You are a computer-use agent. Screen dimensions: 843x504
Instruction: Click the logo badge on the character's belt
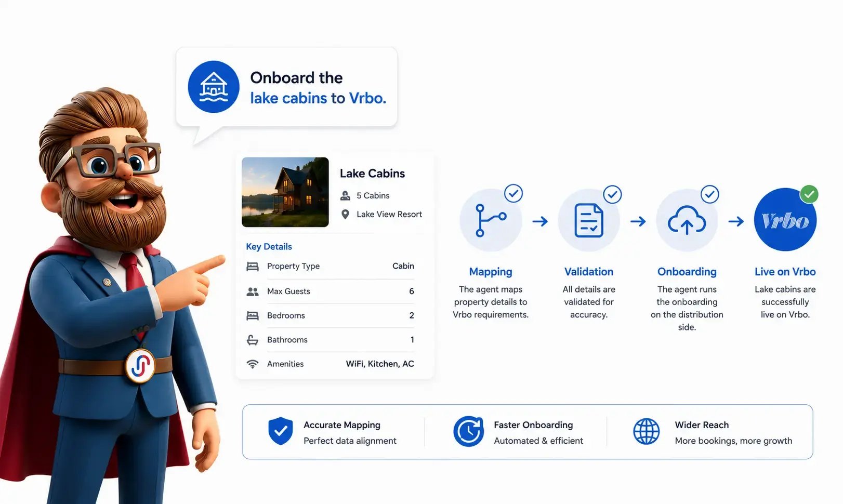(x=140, y=365)
